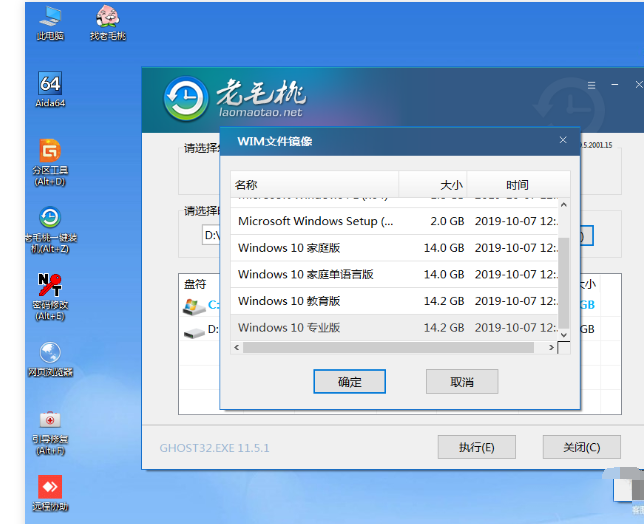Screen dimensions: 644x524
Task: Open the 我老毛桃 desktop icon
Action: pos(108,23)
